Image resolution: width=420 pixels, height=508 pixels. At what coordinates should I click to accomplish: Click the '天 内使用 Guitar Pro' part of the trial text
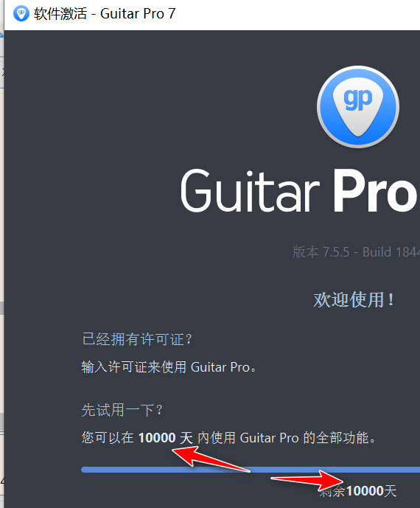pos(239,438)
